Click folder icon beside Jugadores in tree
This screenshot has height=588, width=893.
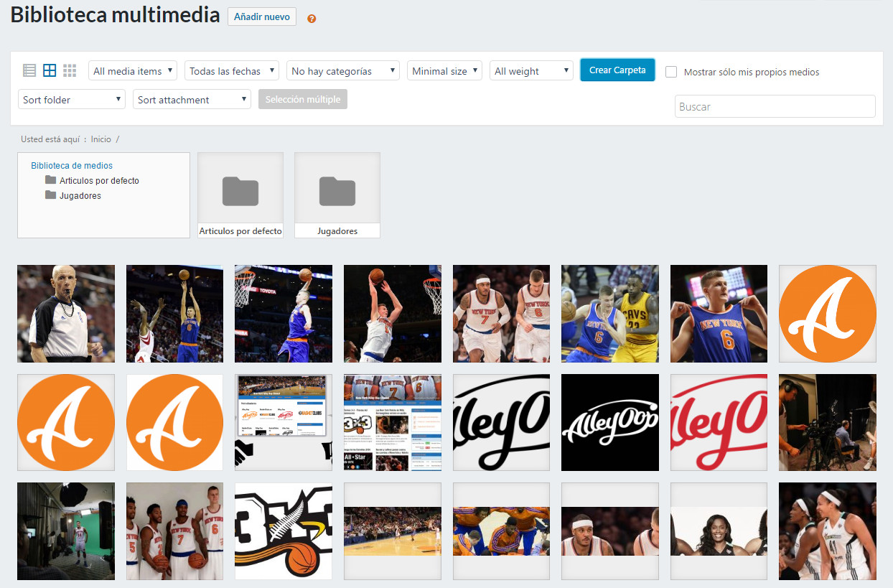(x=50, y=195)
